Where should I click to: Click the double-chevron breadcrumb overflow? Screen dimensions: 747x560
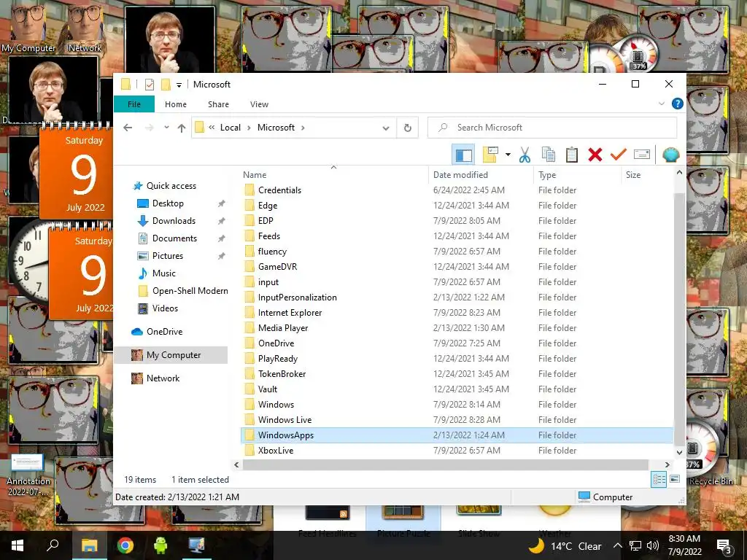click(x=212, y=127)
